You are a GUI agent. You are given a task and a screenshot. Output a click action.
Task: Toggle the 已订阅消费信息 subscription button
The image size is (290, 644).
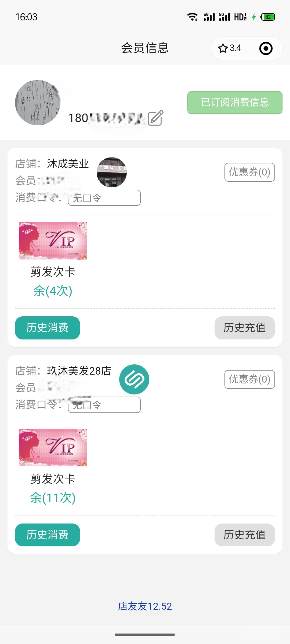[235, 103]
